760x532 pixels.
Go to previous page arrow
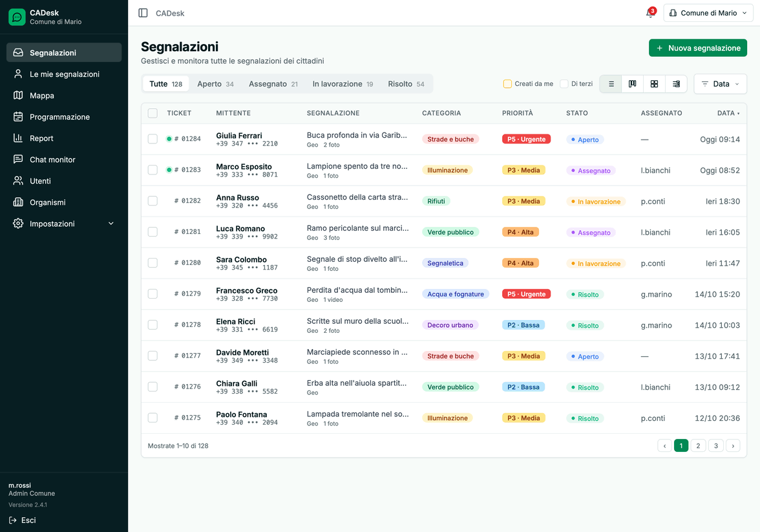(664, 445)
